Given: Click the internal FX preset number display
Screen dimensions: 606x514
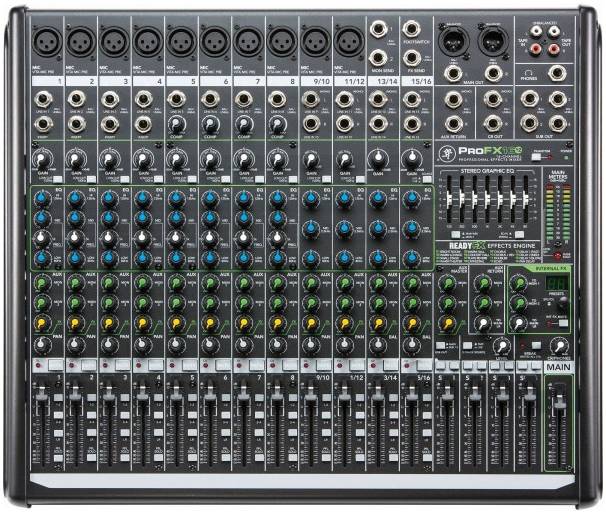Looking at the screenshot, I should (x=557, y=284).
